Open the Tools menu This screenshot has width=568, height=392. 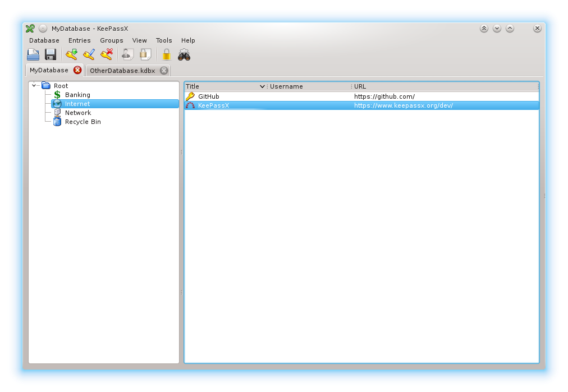[164, 40]
